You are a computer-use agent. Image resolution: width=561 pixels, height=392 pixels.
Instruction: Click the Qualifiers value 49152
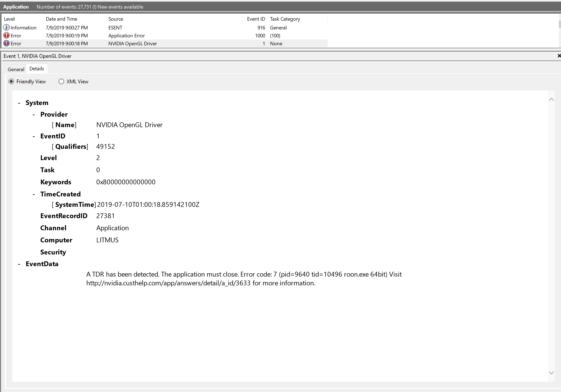[x=105, y=147]
